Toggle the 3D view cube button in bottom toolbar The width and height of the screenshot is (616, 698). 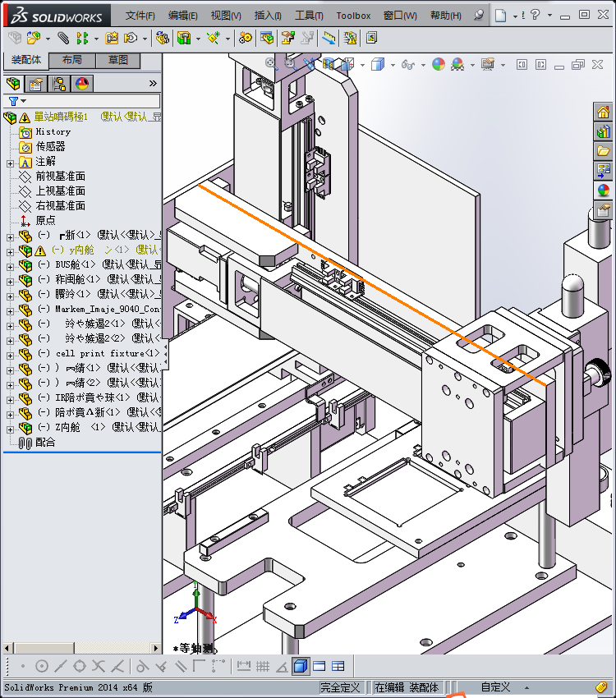click(x=301, y=666)
